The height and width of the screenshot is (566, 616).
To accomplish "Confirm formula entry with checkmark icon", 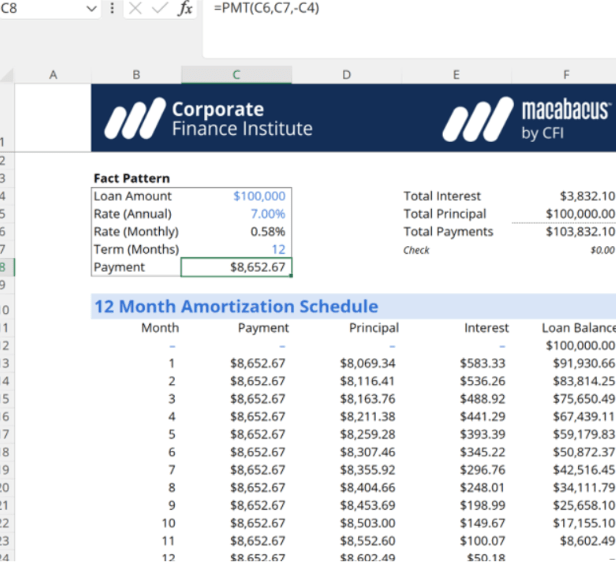I will (160, 8).
